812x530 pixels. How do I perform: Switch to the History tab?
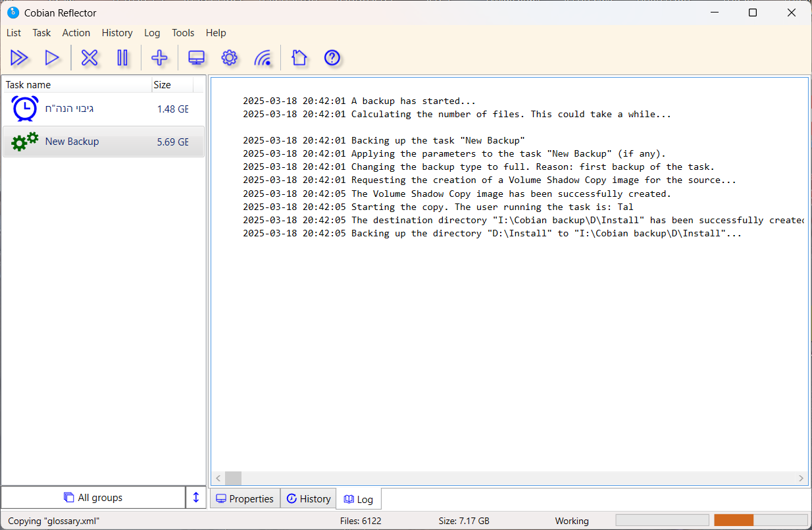click(308, 499)
